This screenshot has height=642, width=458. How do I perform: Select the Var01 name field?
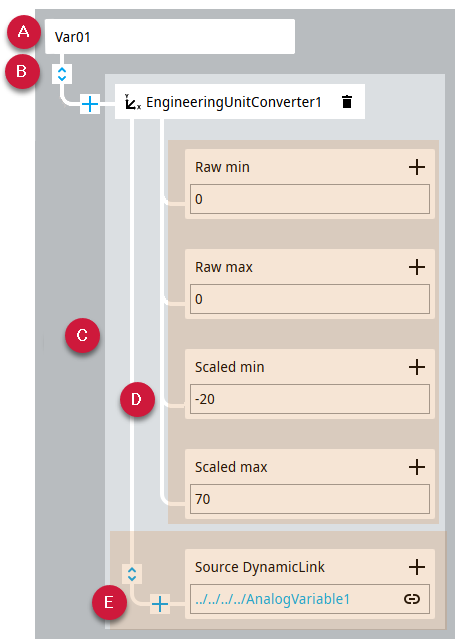(x=170, y=36)
